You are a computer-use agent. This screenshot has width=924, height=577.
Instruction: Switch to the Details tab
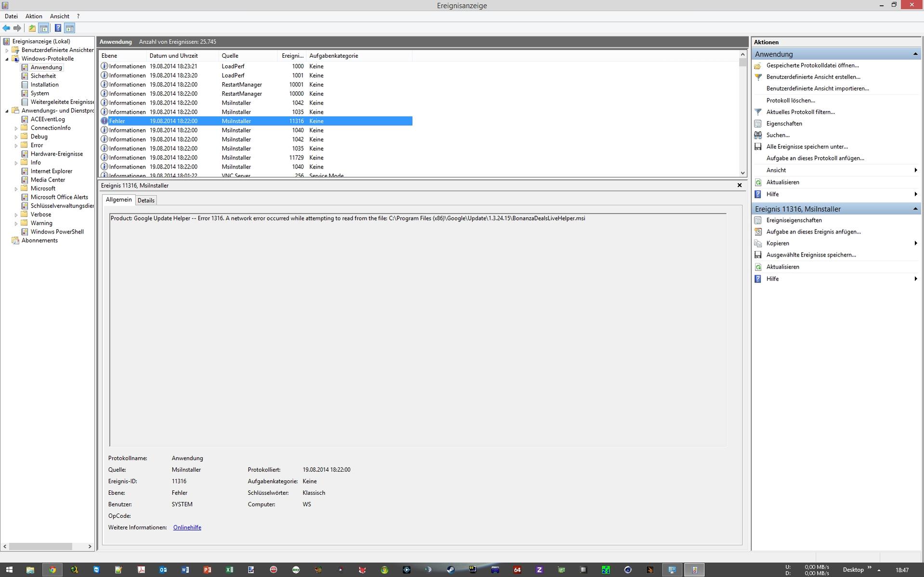click(x=146, y=200)
